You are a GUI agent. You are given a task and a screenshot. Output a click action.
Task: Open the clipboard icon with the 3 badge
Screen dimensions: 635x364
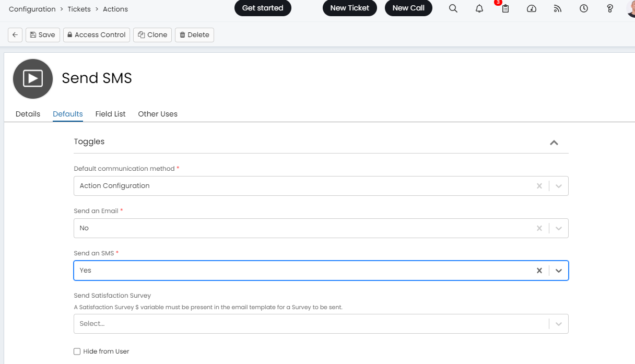(505, 8)
